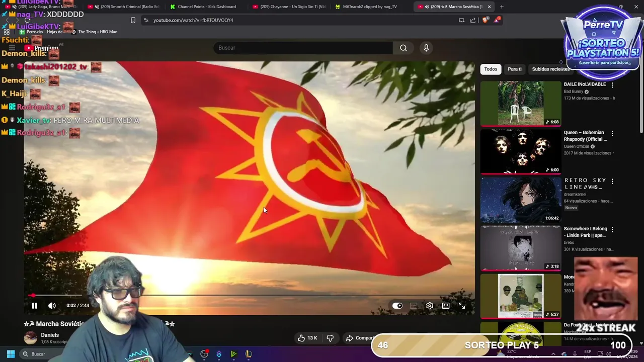Switch to Lady Gaga, Bruno Mars tab

pos(41,7)
